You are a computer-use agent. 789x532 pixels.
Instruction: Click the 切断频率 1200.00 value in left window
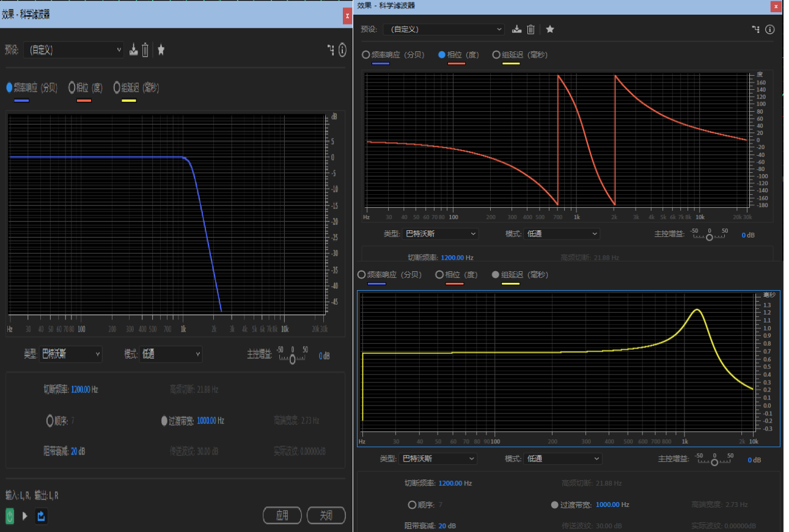coord(84,390)
